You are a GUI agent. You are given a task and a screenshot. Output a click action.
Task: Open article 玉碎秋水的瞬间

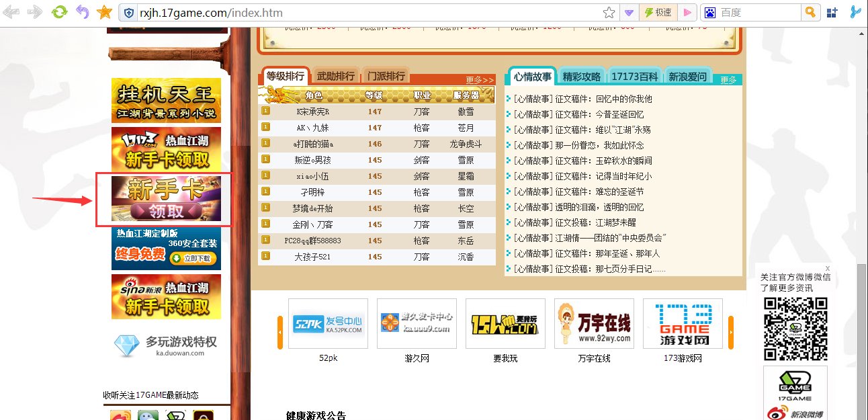click(623, 161)
